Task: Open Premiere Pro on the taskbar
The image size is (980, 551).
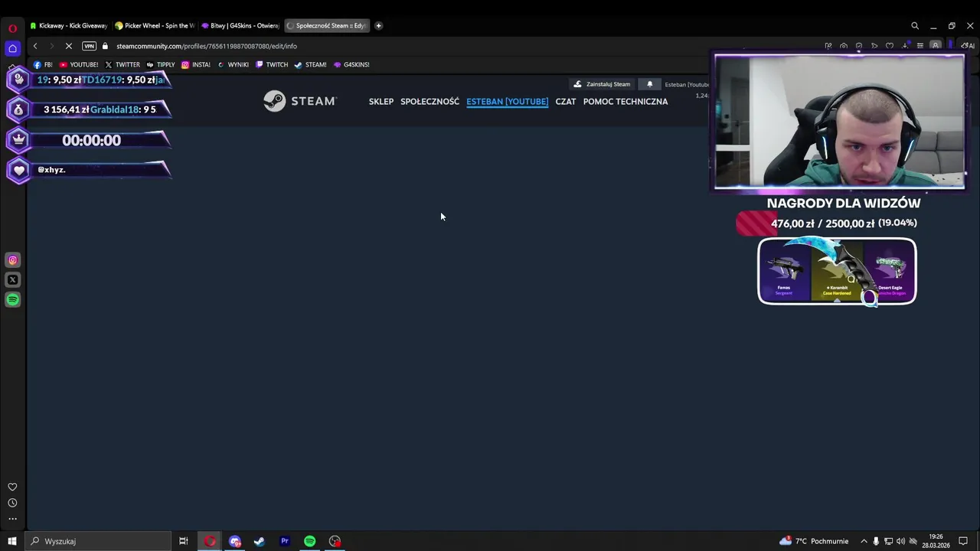Action: [x=285, y=541]
